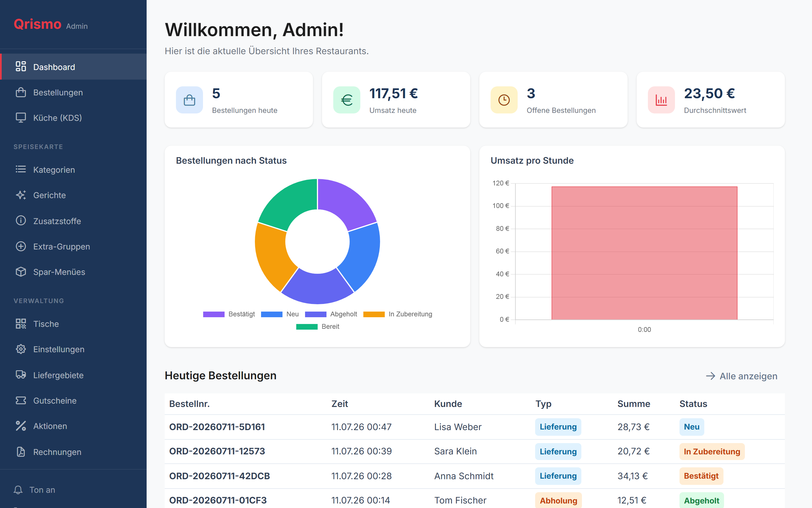812x508 pixels.
Task: Click In Zubereitung badge for Sara Klein
Action: point(712,451)
